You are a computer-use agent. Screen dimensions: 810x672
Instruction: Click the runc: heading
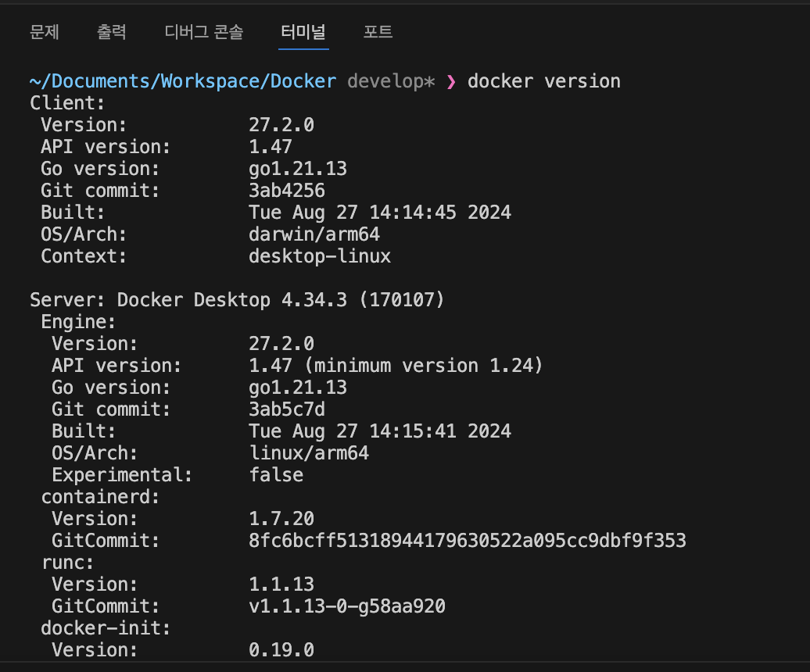coord(67,563)
